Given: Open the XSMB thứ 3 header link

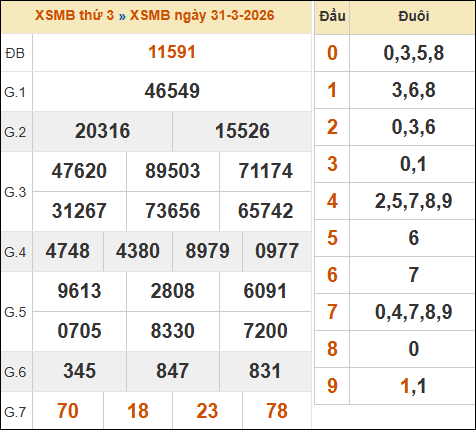Looking at the screenshot, I should click(x=74, y=15).
